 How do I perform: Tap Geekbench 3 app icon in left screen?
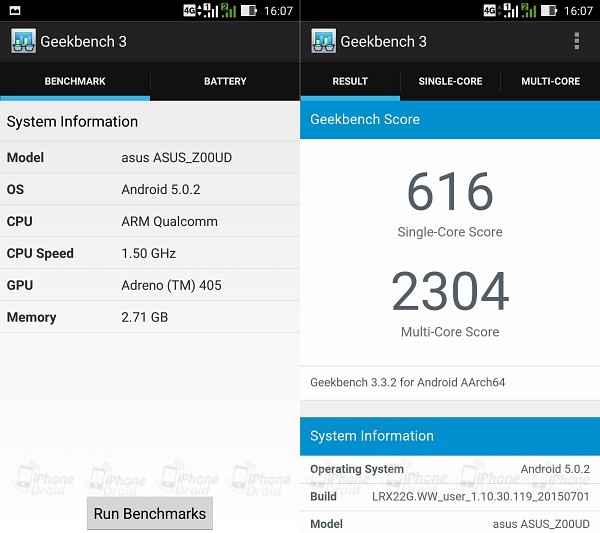(23, 41)
